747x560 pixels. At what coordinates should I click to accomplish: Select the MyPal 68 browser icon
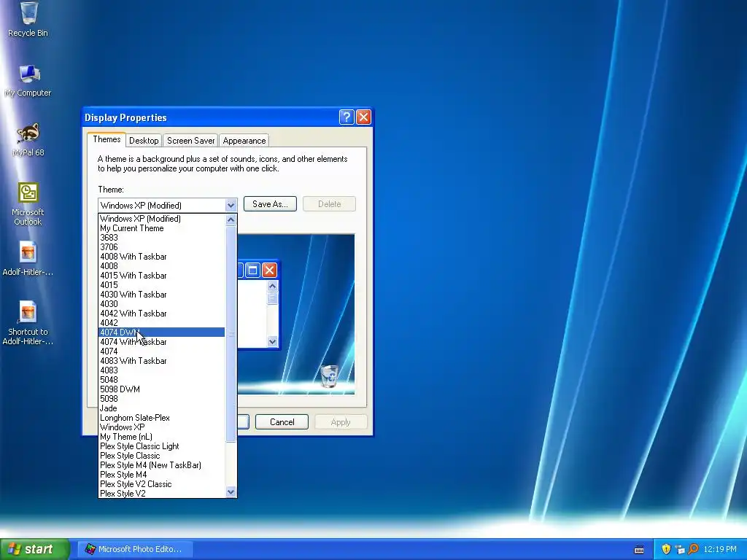[28, 139]
